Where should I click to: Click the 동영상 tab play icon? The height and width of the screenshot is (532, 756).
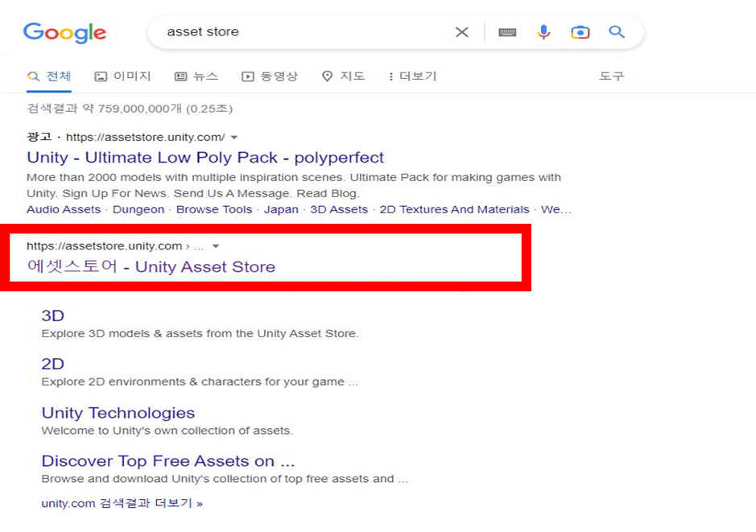click(x=247, y=76)
